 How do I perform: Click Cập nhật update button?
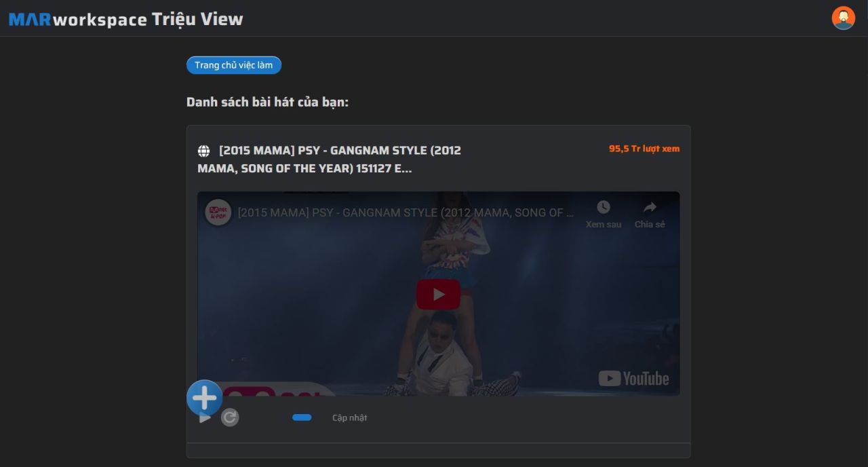click(350, 417)
